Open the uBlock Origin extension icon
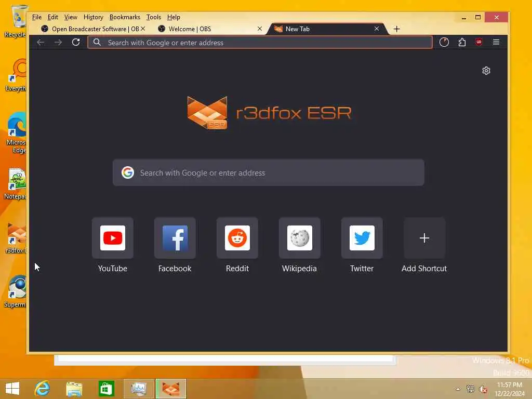Screen dimensions: 532x399 coord(478,42)
